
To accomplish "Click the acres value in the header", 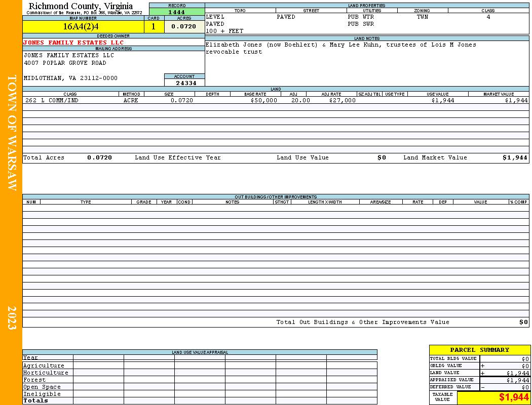I will point(183,26).
